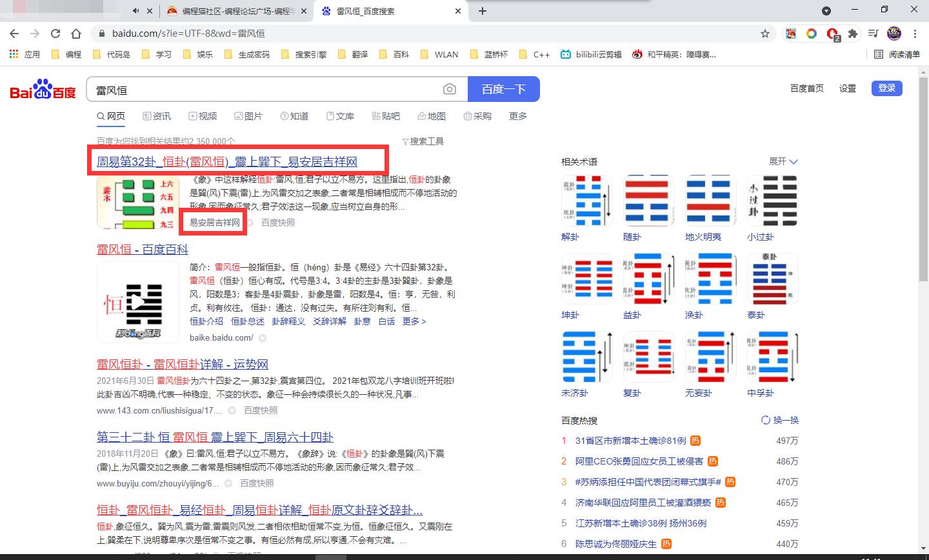
Task: Open the 解卦 hexagram thumbnail
Action: point(586,201)
